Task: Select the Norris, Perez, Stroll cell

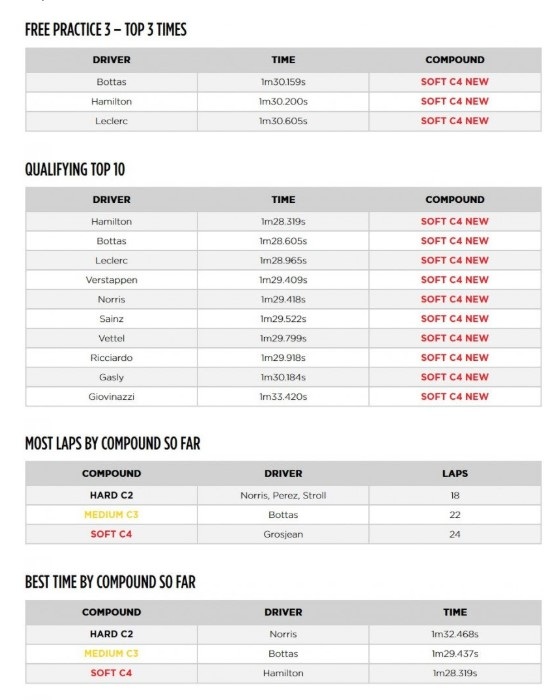Action: pos(283,496)
